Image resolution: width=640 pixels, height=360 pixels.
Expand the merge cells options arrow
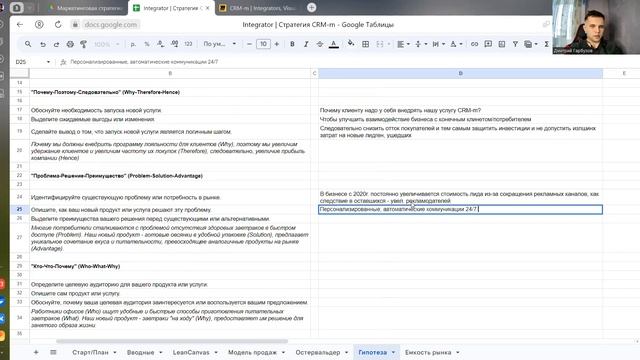tap(389, 44)
